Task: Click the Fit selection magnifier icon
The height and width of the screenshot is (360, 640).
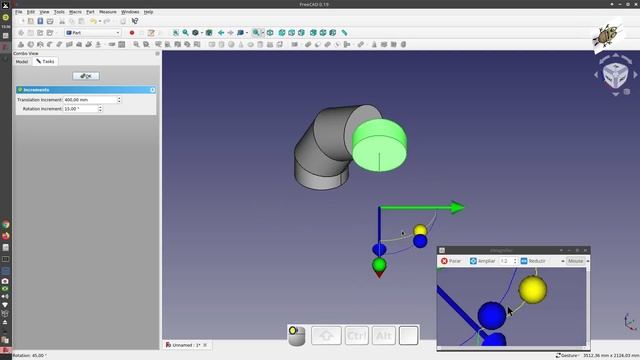Action: (x=186, y=33)
